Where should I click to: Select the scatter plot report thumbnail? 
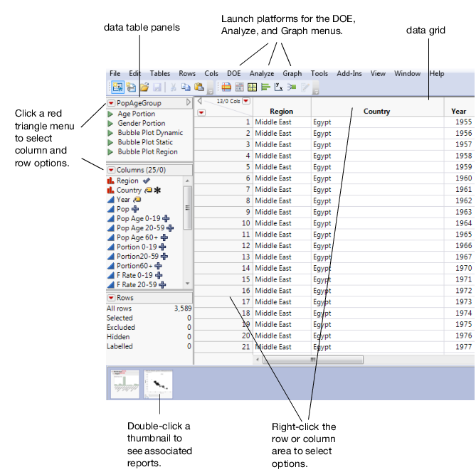tap(158, 384)
